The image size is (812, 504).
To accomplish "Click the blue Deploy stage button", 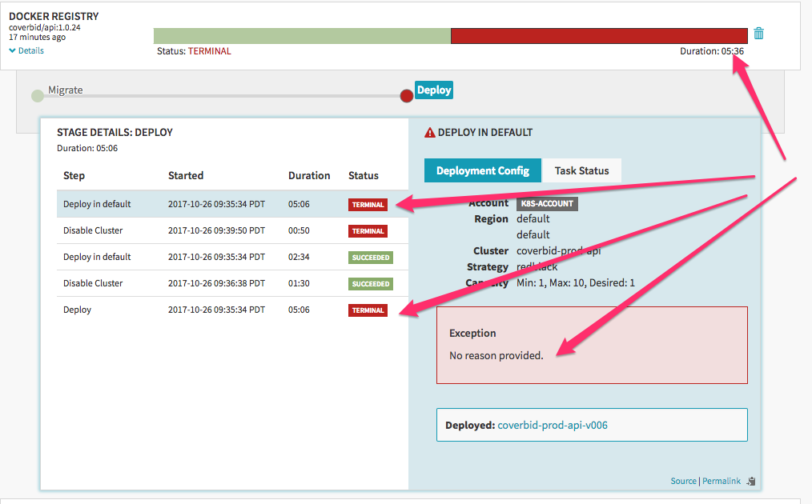I will 433,90.
